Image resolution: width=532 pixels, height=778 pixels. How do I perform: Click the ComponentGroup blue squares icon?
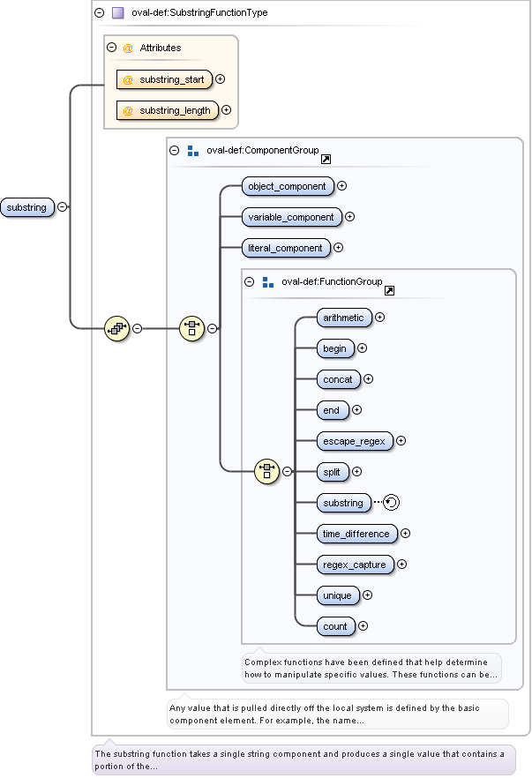193,150
